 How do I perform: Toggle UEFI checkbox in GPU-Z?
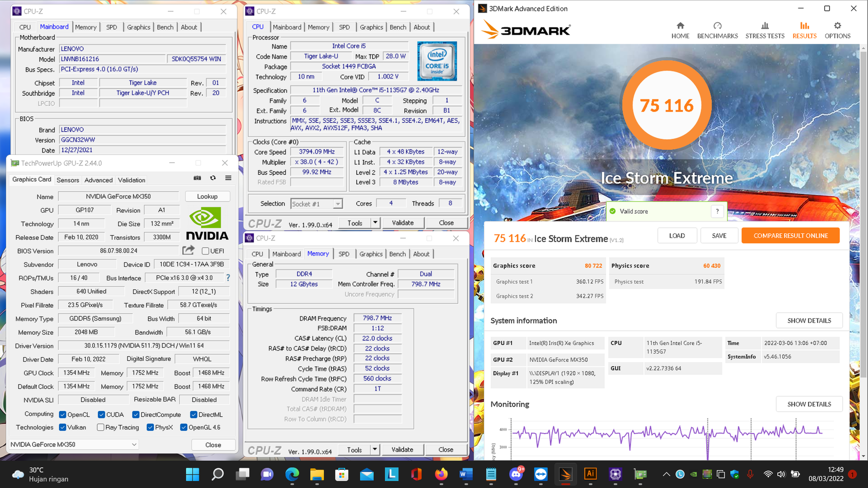(x=205, y=251)
